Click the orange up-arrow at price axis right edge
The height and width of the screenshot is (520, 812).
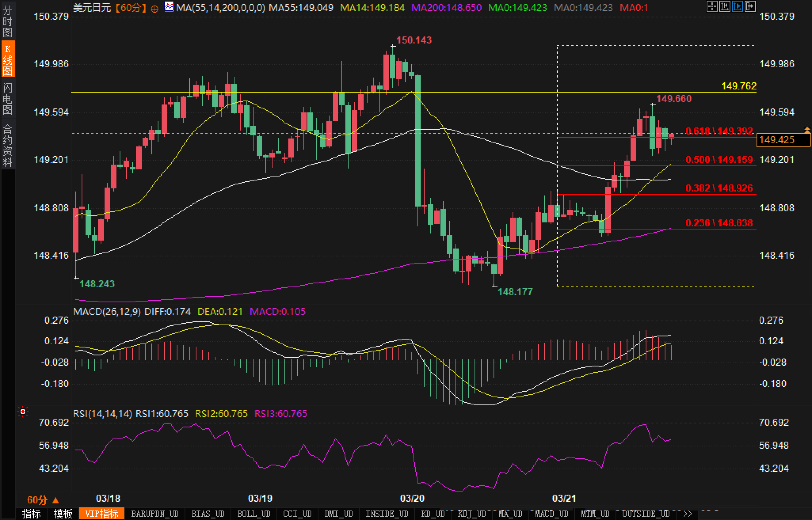click(x=807, y=129)
